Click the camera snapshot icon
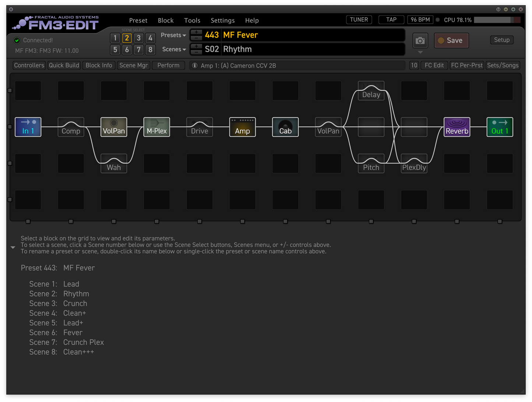The width and height of the screenshot is (532, 402). [420, 40]
